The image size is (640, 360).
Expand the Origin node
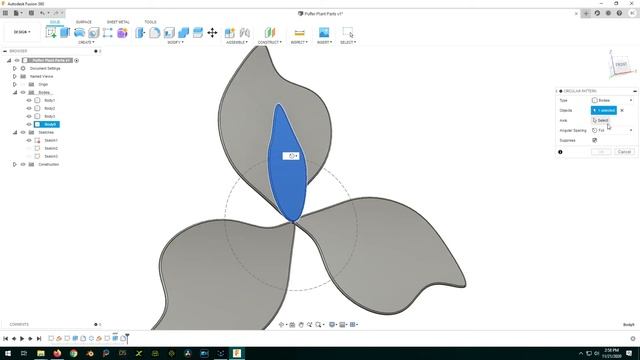[x=15, y=84]
